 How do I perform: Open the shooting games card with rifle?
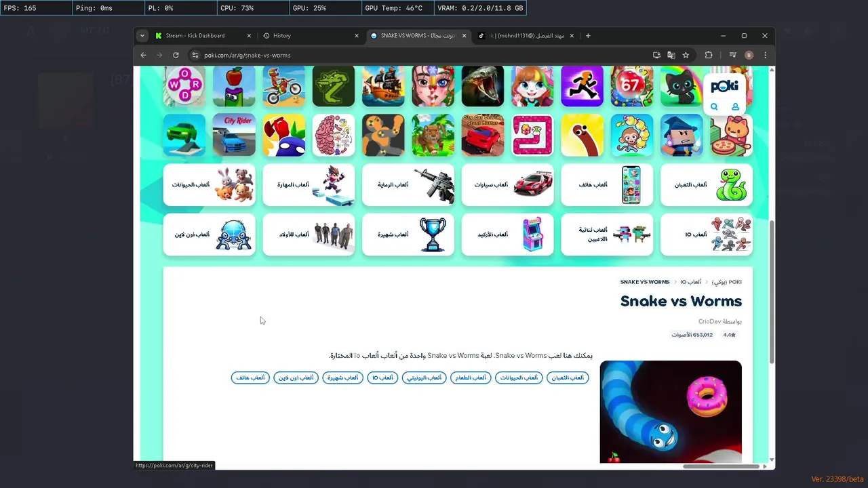tap(408, 184)
